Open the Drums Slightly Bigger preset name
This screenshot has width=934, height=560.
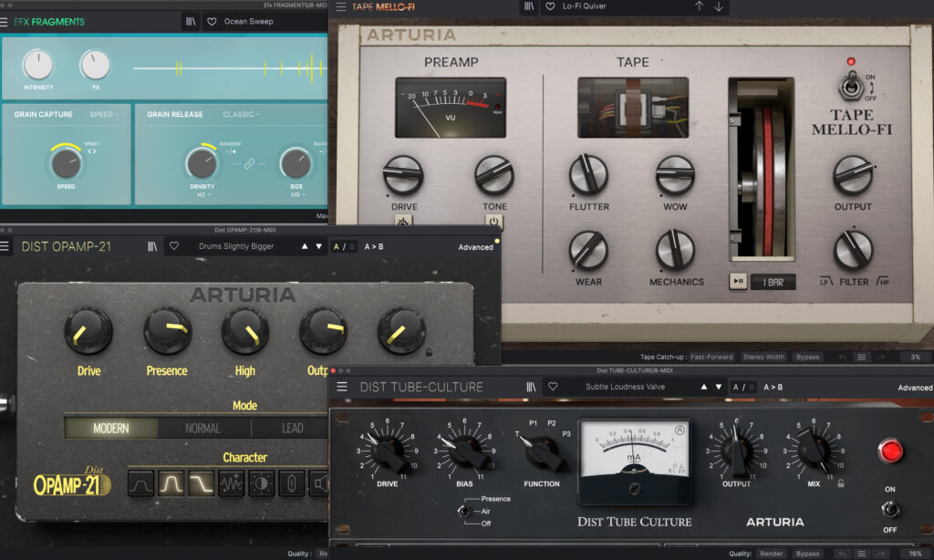point(236,246)
